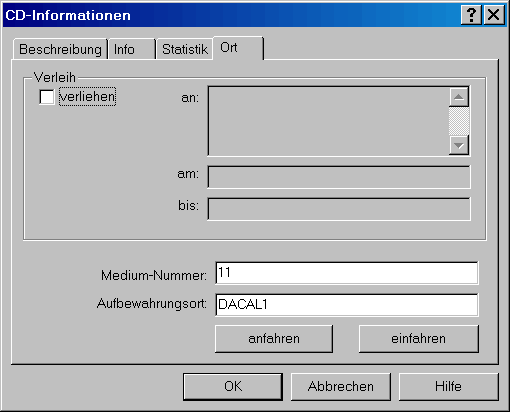Screen dimensions: 510x412
Task: Cancel via the Abbrechen button
Action: 341,387
